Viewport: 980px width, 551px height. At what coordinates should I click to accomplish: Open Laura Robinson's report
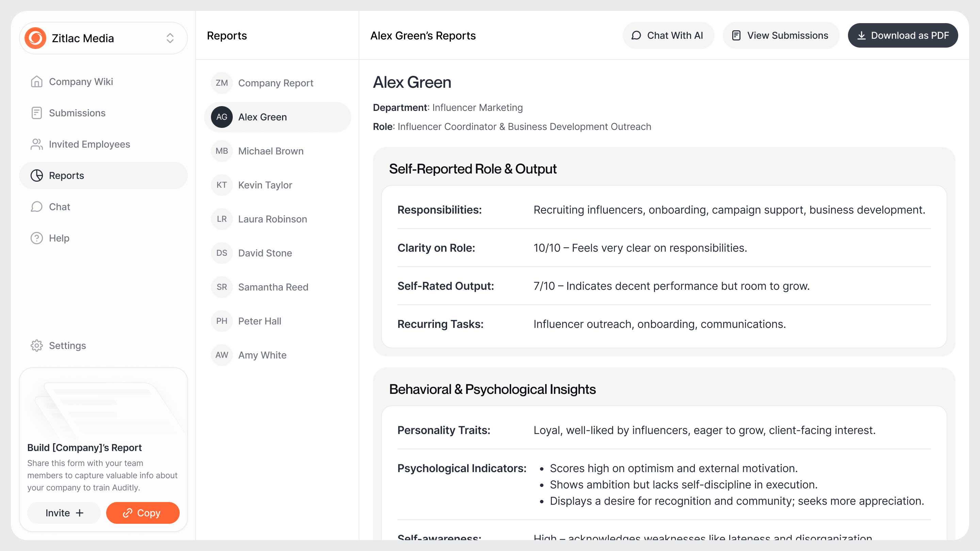pos(272,219)
